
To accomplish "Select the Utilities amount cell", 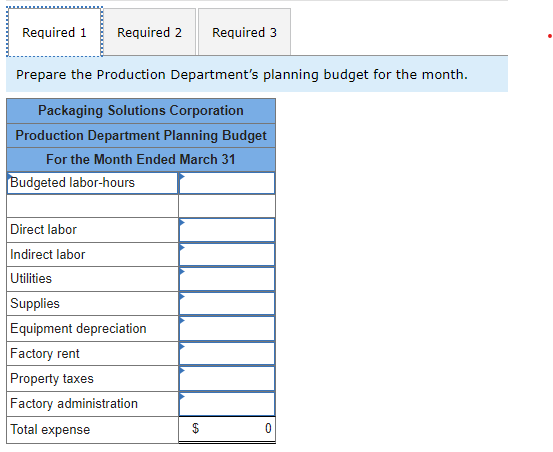I will pos(227,279).
